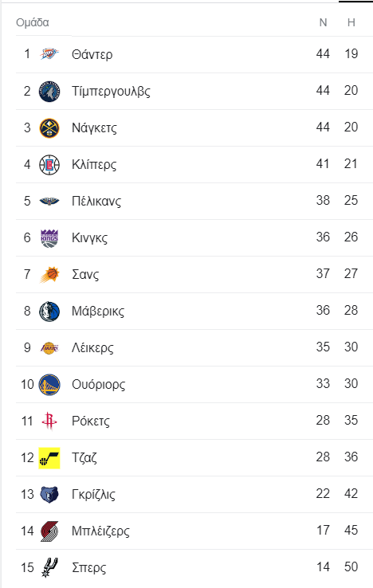Click the Thunder team logo

[49, 54]
